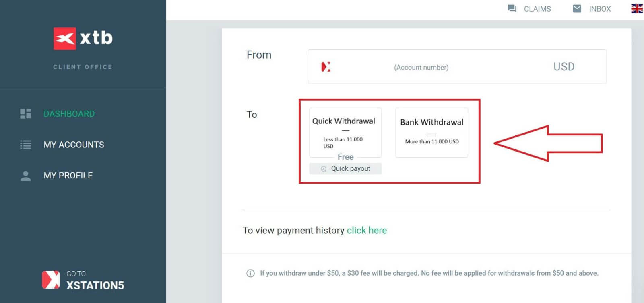
Task: Click the click here payment history link
Action: [x=367, y=230]
